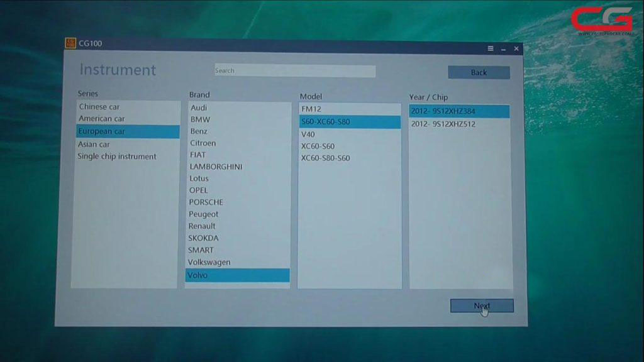The height and width of the screenshot is (362, 644).
Task: Choose S60-XC60-S80 model
Action: tap(350, 122)
